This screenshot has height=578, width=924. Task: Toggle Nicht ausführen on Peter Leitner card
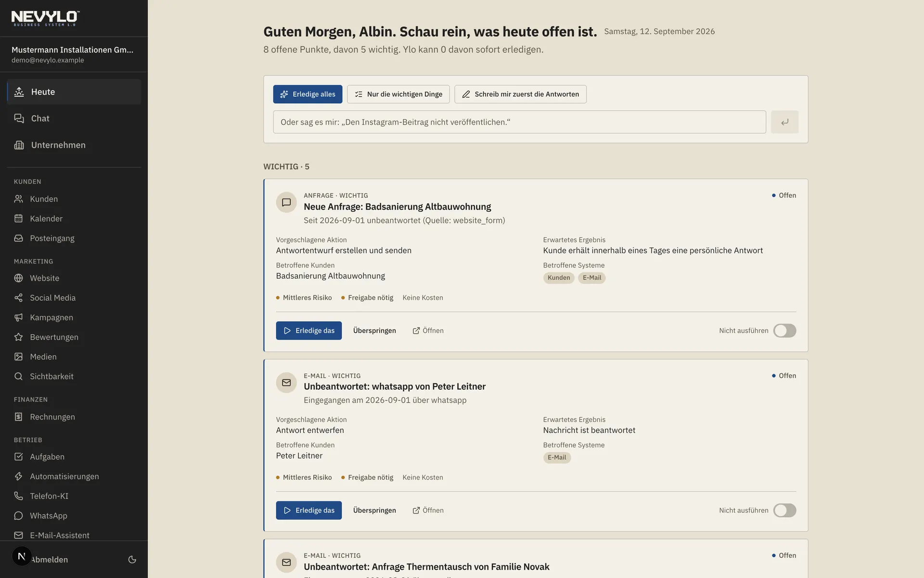click(784, 511)
